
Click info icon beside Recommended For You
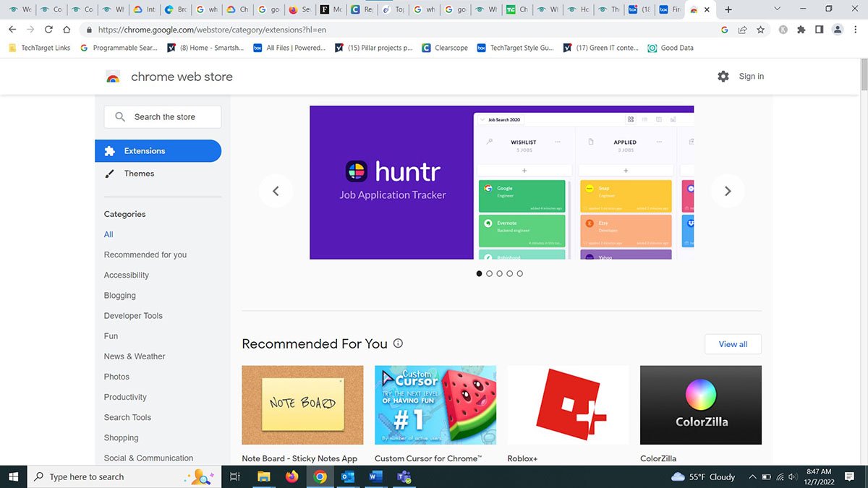pyautogui.click(x=398, y=344)
